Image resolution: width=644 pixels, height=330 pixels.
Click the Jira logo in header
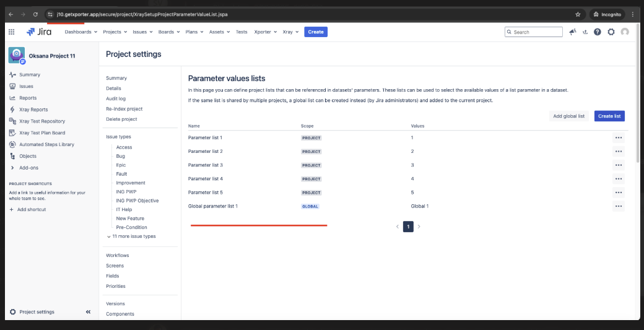coord(39,32)
